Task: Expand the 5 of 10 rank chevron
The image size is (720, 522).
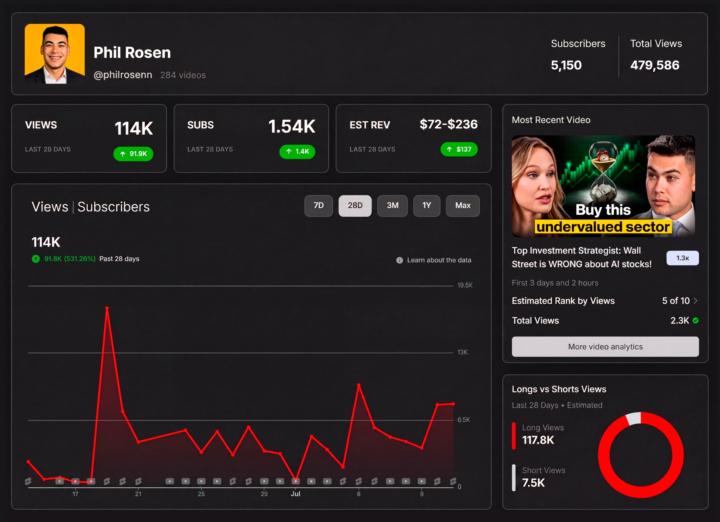Action: pos(696,301)
